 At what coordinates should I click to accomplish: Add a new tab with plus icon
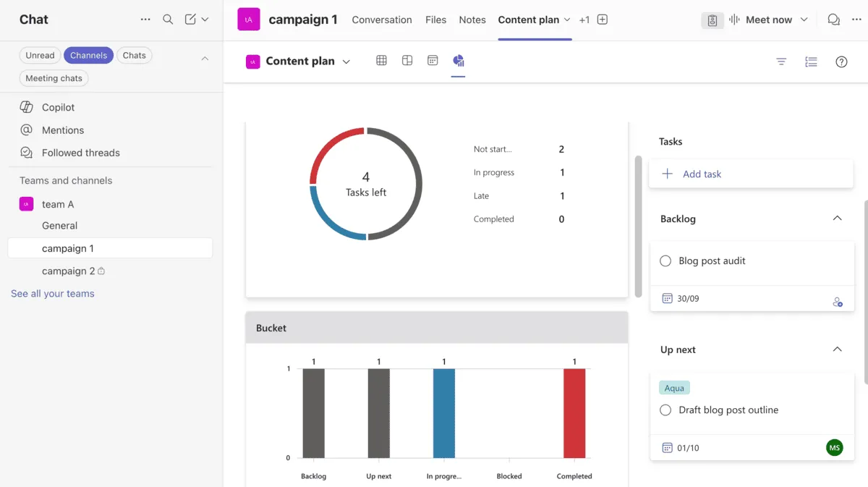603,20
